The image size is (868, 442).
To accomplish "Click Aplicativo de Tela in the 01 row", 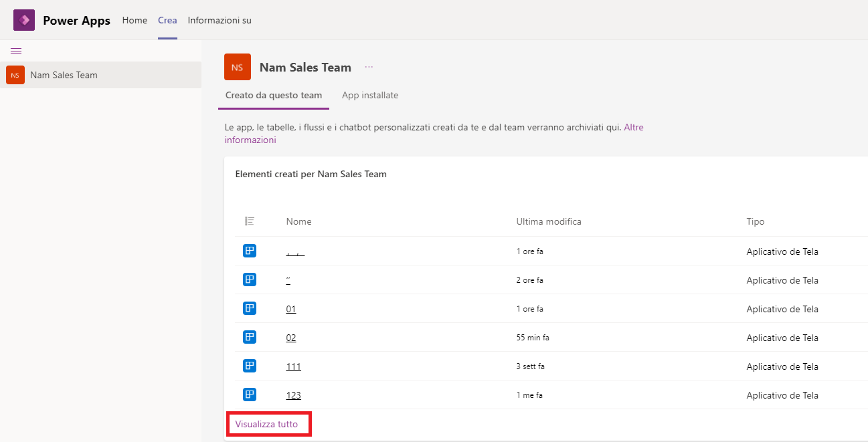I will point(782,309).
